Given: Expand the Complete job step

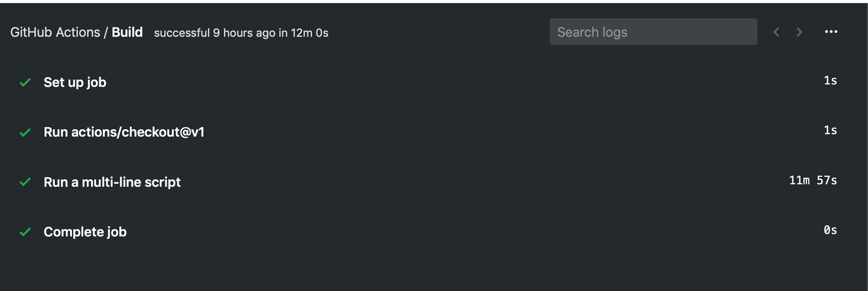Looking at the screenshot, I should coord(85,232).
